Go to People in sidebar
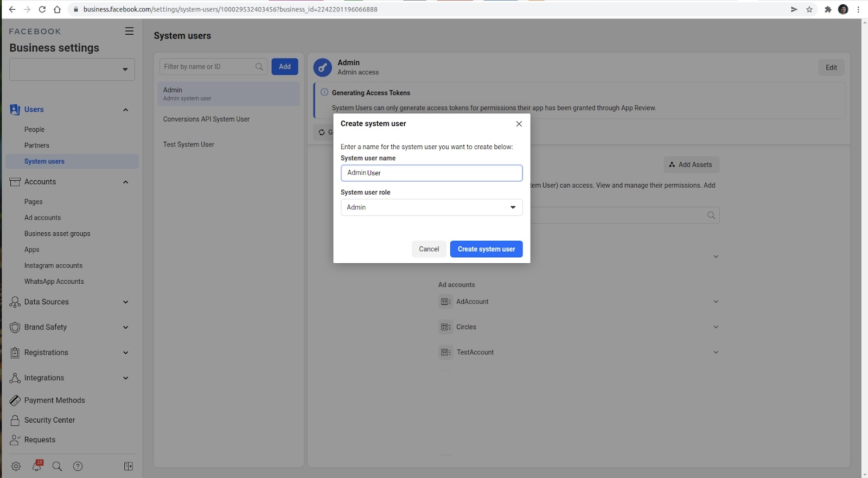 35,130
